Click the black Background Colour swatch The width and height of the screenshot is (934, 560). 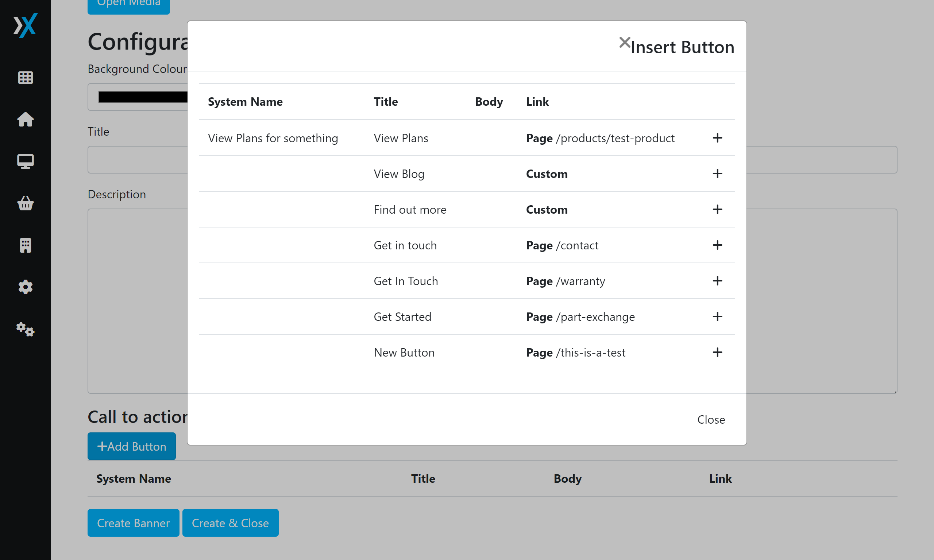(143, 97)
